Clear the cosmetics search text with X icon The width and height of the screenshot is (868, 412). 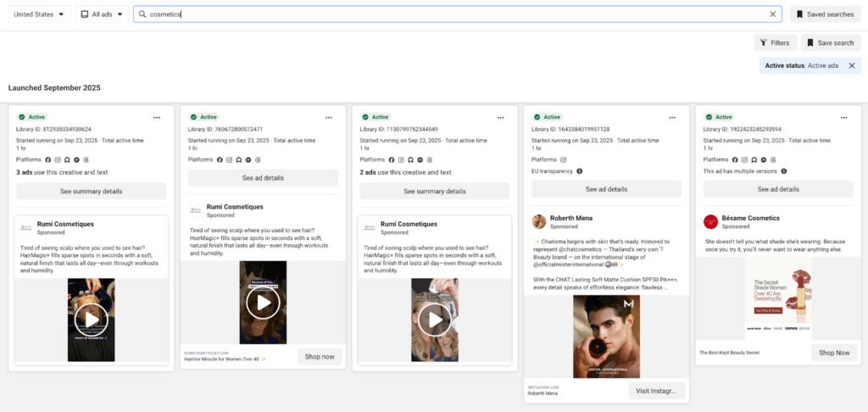tap(772, 14)
